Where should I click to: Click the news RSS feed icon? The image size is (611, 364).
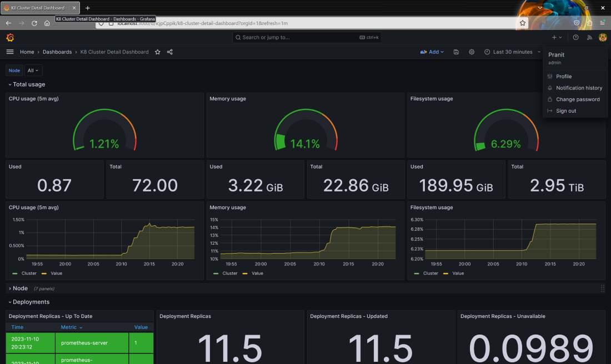pyautogui.click(x=589, y=37)
